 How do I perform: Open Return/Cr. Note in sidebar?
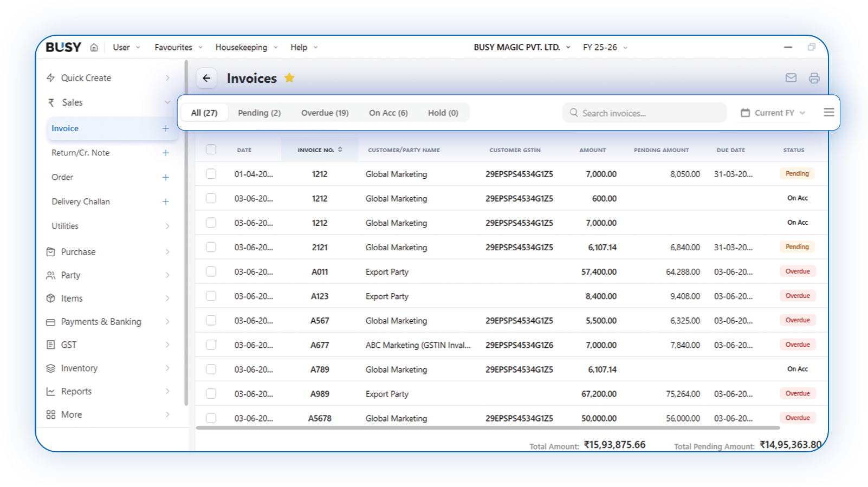(x=80, y=153)
